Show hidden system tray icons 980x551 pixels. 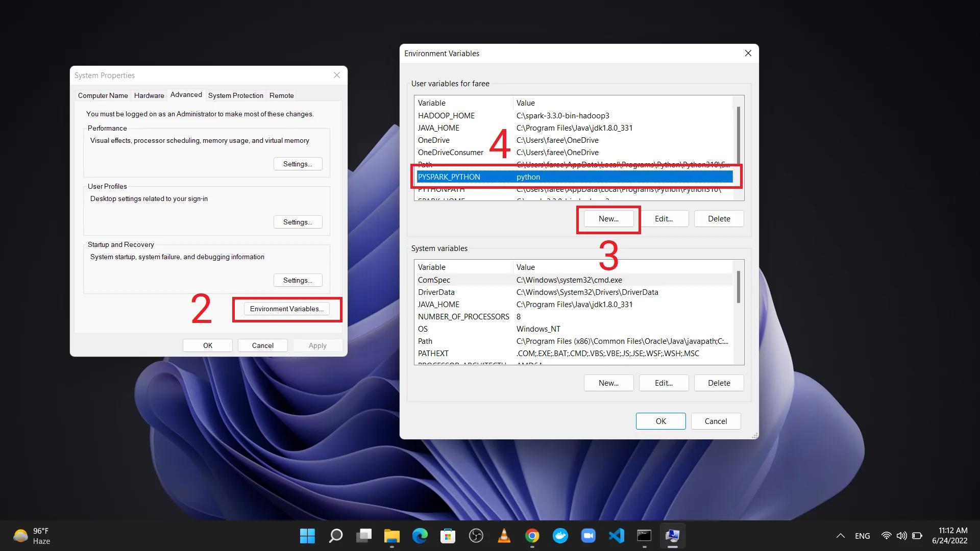tap(840, 536)
